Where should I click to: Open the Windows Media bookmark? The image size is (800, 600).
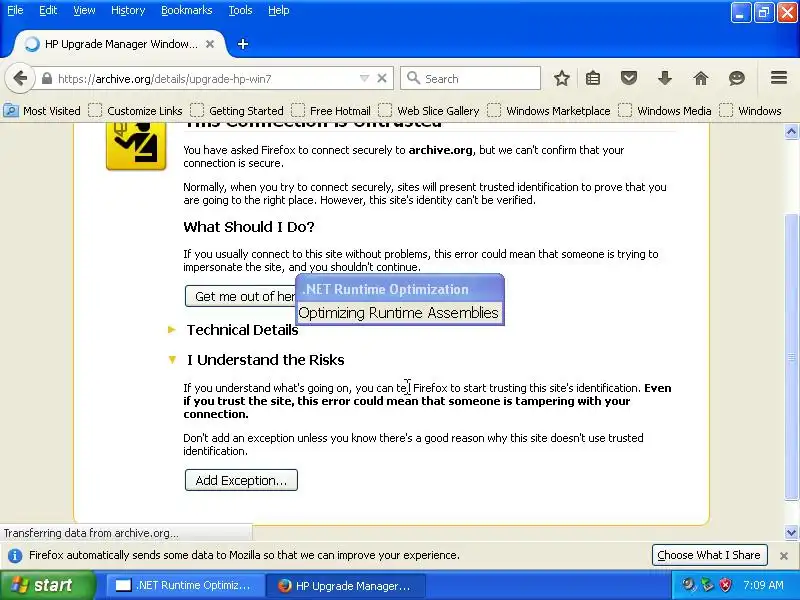[x=664, y=111]
